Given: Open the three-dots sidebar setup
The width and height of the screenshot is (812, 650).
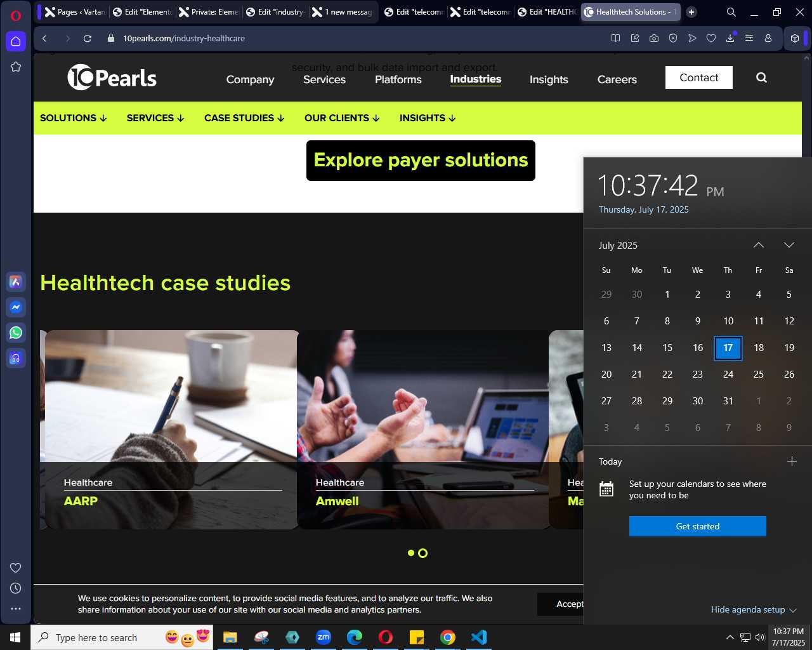Looking at the screenshot, I should pos(16,609).
